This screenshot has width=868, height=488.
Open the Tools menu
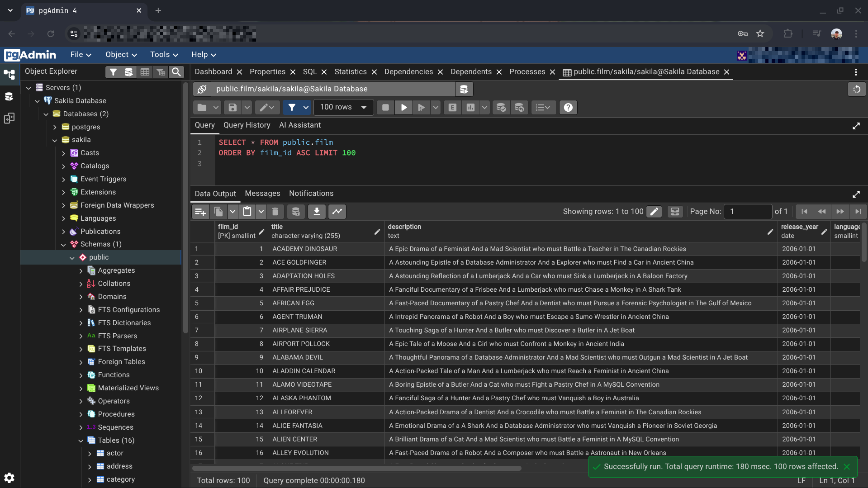[x=164, y=55]
